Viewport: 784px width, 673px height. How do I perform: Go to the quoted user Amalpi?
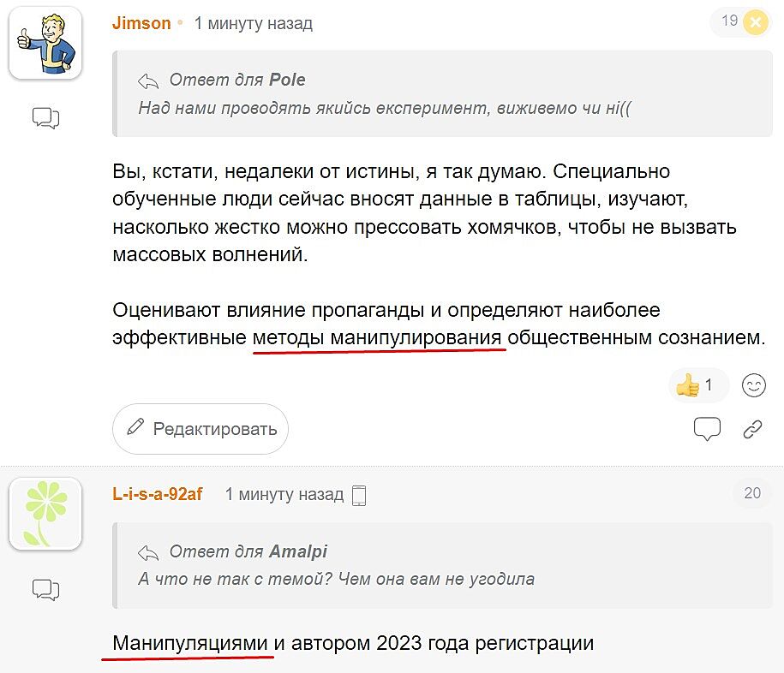pos(298,551)
